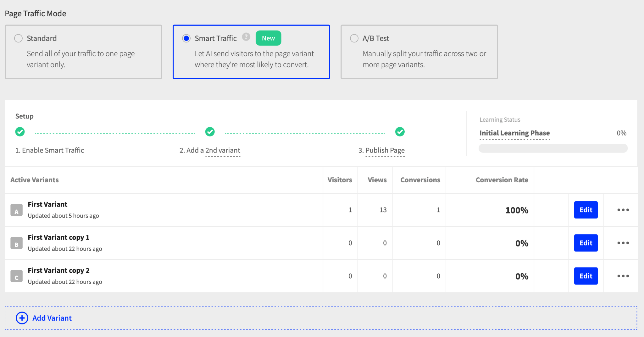Image resolution: width=644 pixels, height=337 pixels.
Task: Click the Add Variant link
Action: pos(52,318)
